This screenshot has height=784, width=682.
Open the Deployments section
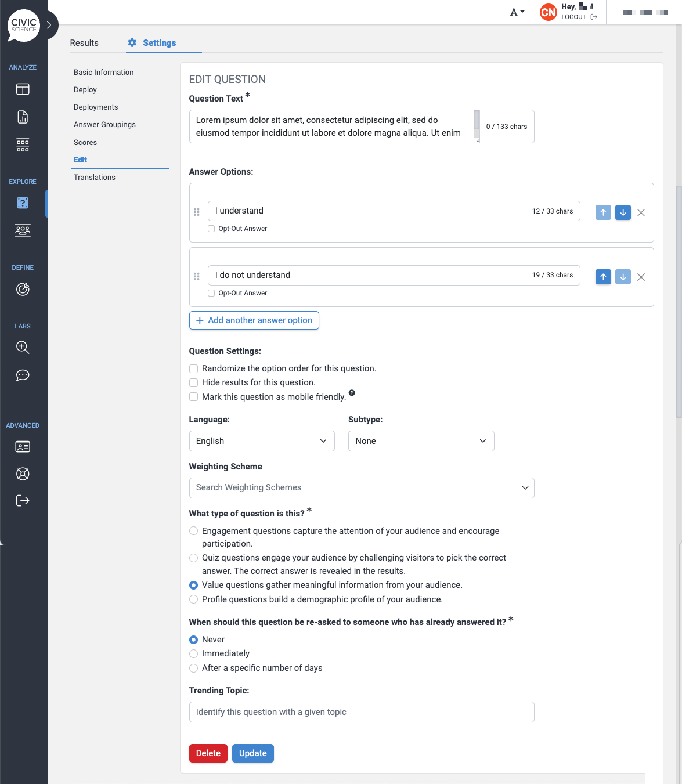coord(96,107)
